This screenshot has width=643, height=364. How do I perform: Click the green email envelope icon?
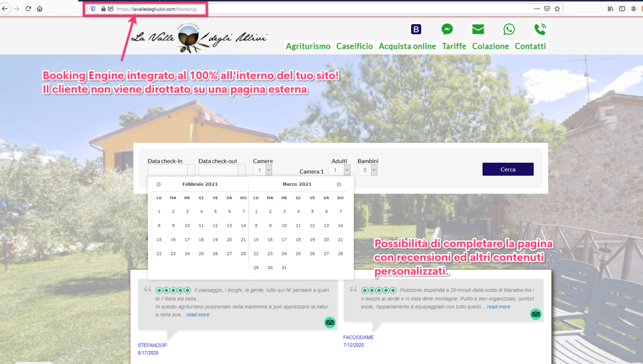coord(478,29)
